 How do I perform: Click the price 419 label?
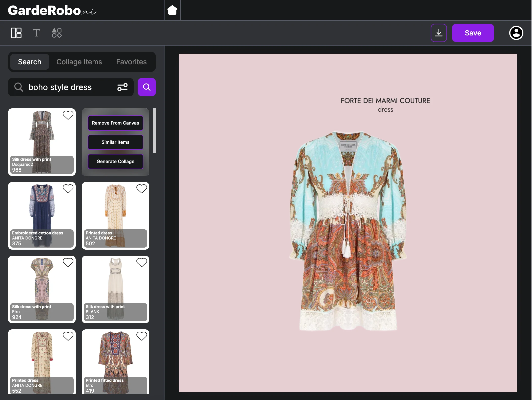[90, 391]
